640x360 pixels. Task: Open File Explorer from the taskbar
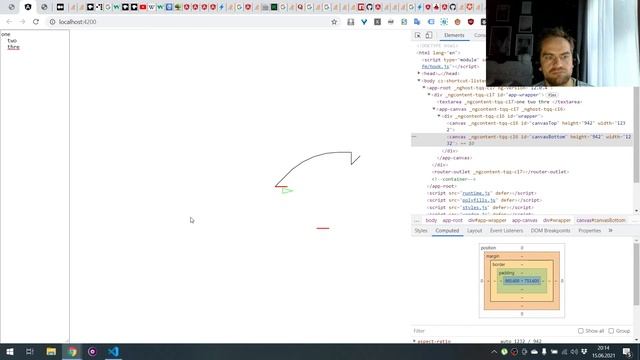click(51, 351)
